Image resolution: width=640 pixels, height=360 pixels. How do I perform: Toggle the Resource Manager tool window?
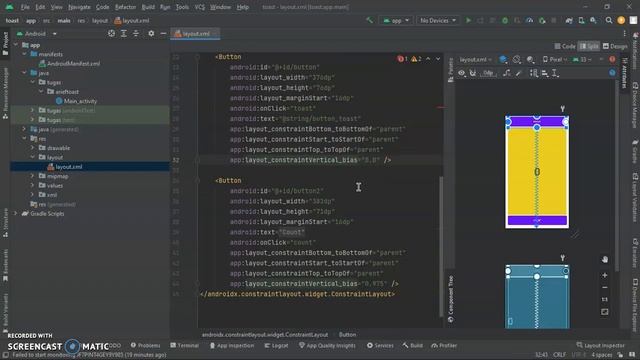pyautogui.click(x=5, y=93)
